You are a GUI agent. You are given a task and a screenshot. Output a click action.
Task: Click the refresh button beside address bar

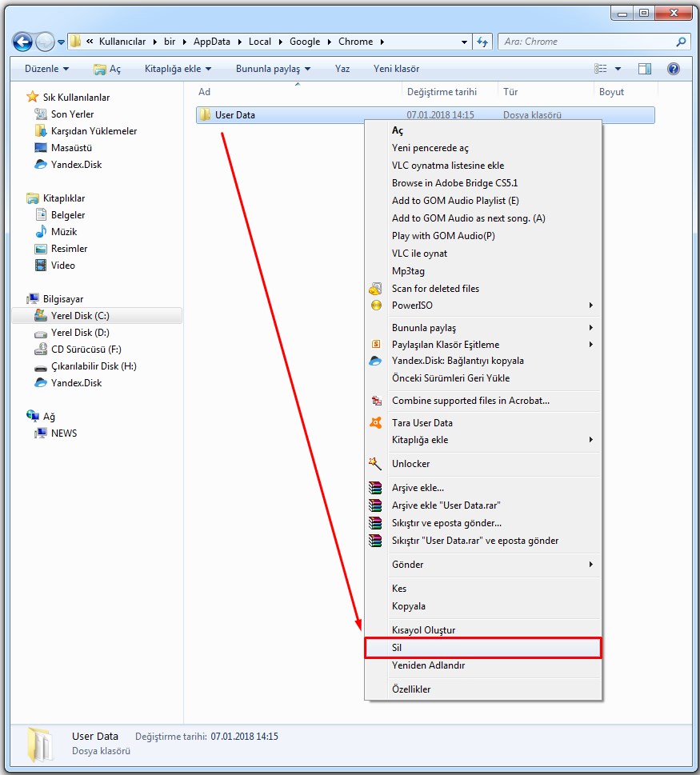482,42
